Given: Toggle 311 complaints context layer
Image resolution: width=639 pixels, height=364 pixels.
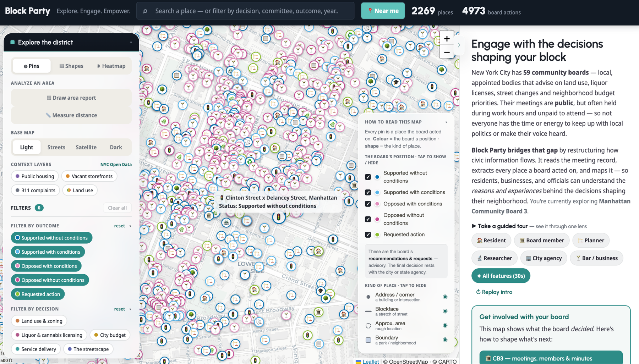Looking at the screenshot, I should point(35,191).
